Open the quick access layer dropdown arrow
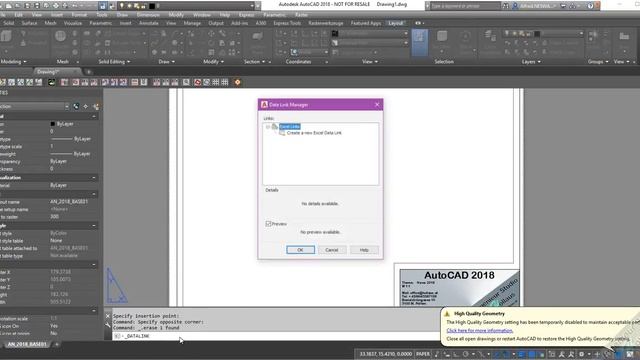Image resolution: width=640 pixels, height=360 pixels. (252, 6)
